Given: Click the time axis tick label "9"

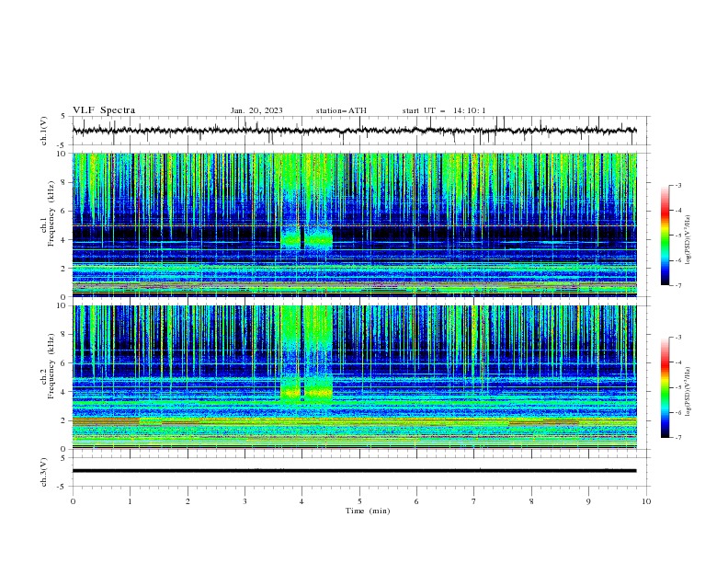Looking at the screenshot, I should click(x=588, y=501).
